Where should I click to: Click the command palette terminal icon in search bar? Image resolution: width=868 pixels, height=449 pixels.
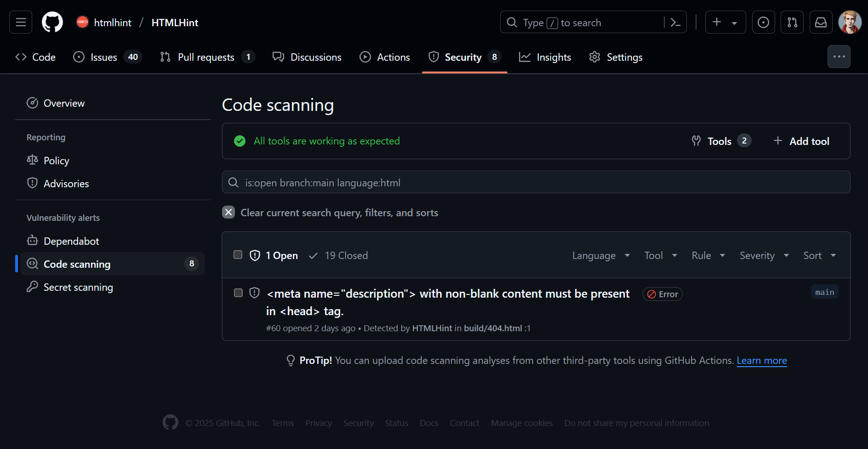675,22
